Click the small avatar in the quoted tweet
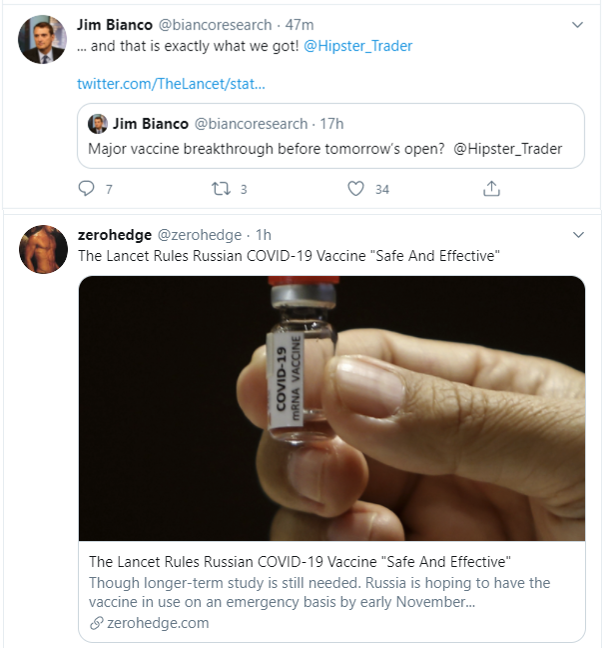The height and width of the screenshot is (648, 614). click(97, 124)
